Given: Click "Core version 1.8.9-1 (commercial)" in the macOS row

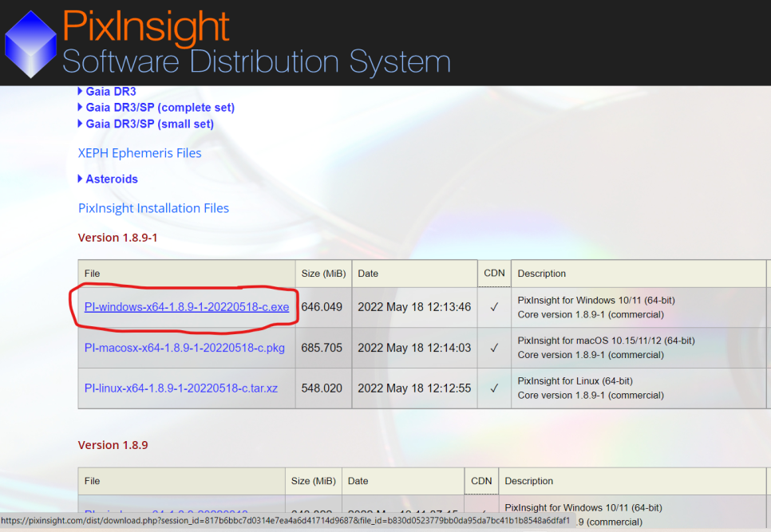Looking at the screenshot, I should pyautogui.click(x=591, y=355).
